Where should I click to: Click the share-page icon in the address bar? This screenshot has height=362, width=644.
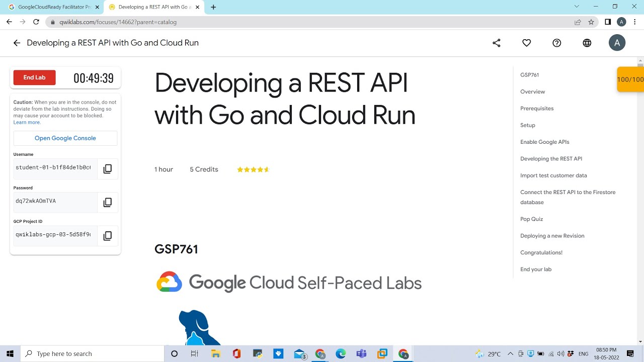click(x=578, y=22)
